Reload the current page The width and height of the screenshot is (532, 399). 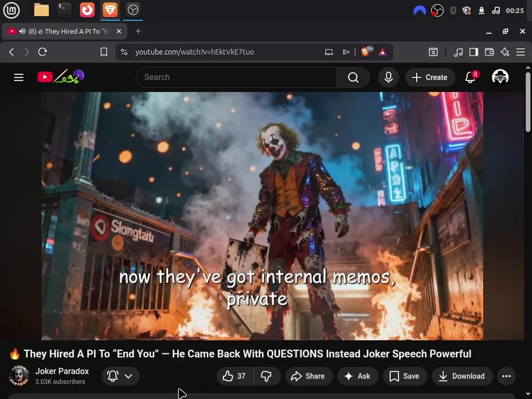(43, 52)
